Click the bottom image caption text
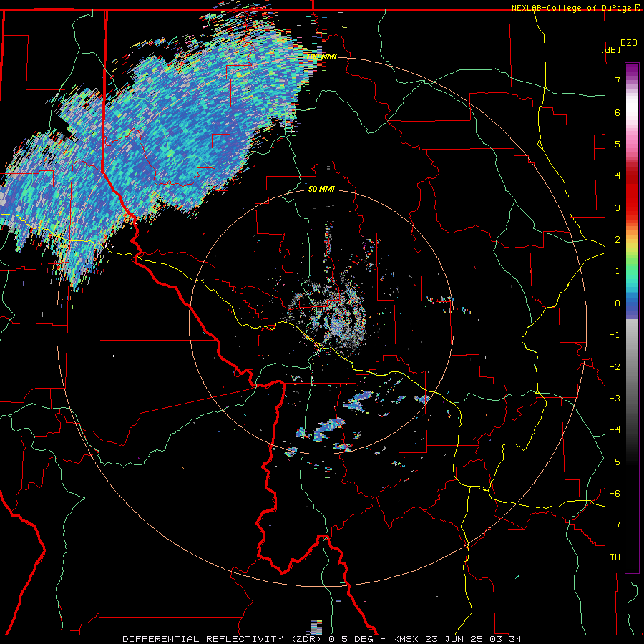This screenshot has width=644, height=644. click(x=322, y=639)
